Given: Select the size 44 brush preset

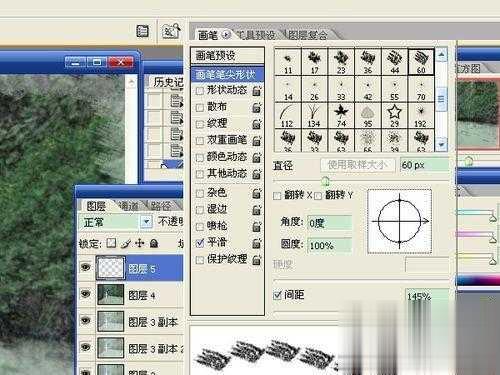Looking at the screenshot, I should tap(394, 62).
